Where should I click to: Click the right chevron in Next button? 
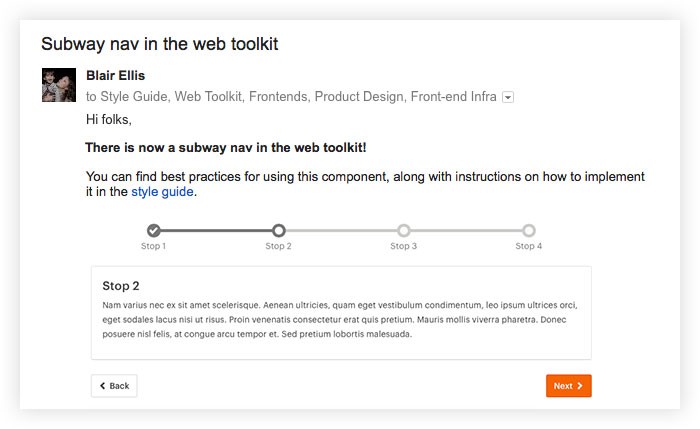(x=579, y=386)
